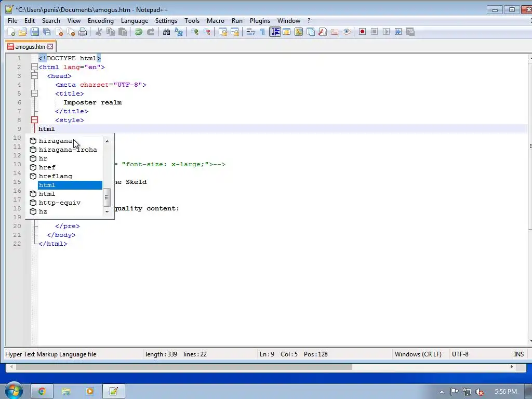Click the Save All icon
This screenshot has width=532, height=399.
click(x=47, y=32)
